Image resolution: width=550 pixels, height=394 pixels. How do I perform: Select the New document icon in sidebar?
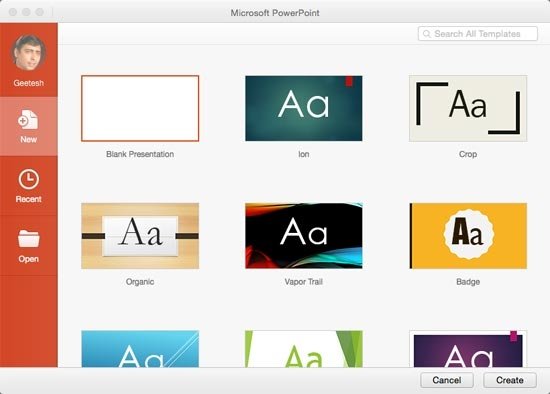[28, 119]
